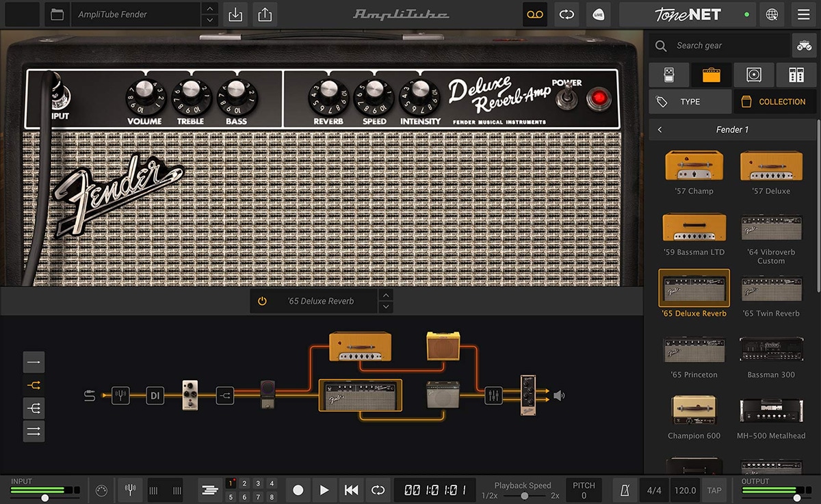821x504 pixels.
Task: Filter gear by TYPE
Action: 690,101
